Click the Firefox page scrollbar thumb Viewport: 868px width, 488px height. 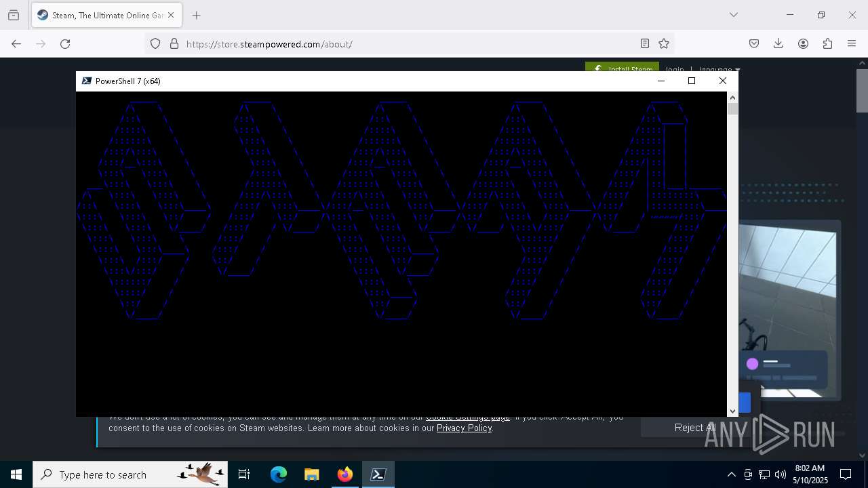pos(862,89)
